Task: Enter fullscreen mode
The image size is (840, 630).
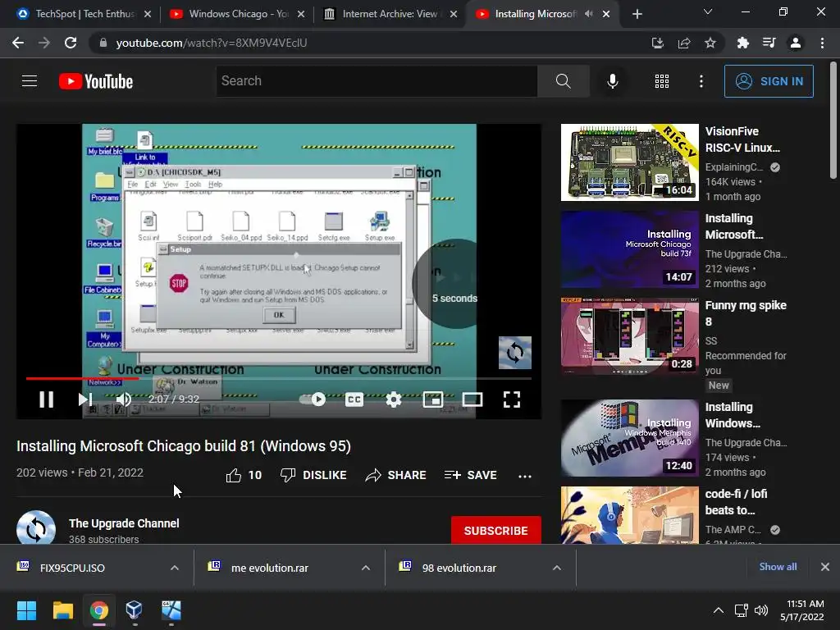Action: click(x=512, y=399)
